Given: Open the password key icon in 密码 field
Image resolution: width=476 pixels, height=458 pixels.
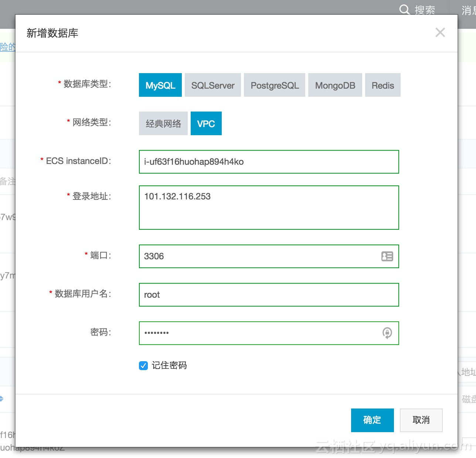Looking at the screenshot, I should click(x=387, y=333).
